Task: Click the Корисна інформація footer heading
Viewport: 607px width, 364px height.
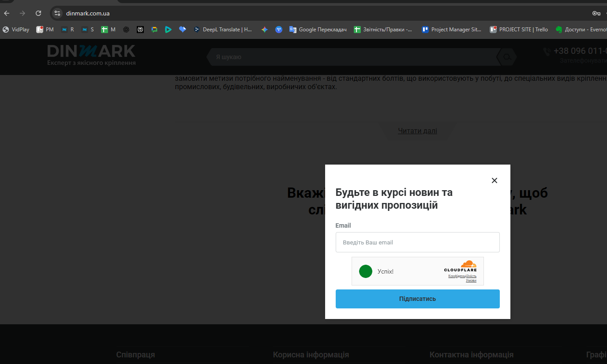Action: (x=311, y=355)
